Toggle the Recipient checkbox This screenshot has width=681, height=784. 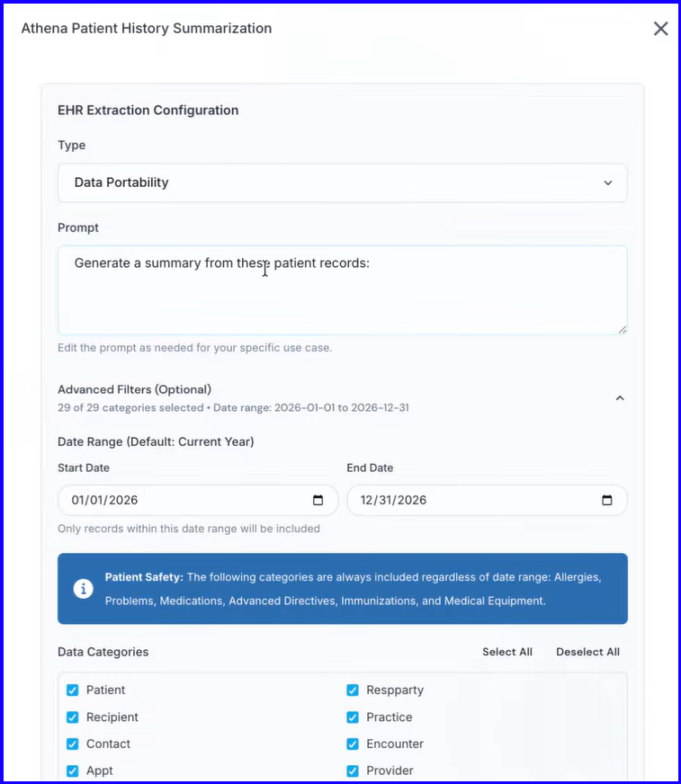73,717
